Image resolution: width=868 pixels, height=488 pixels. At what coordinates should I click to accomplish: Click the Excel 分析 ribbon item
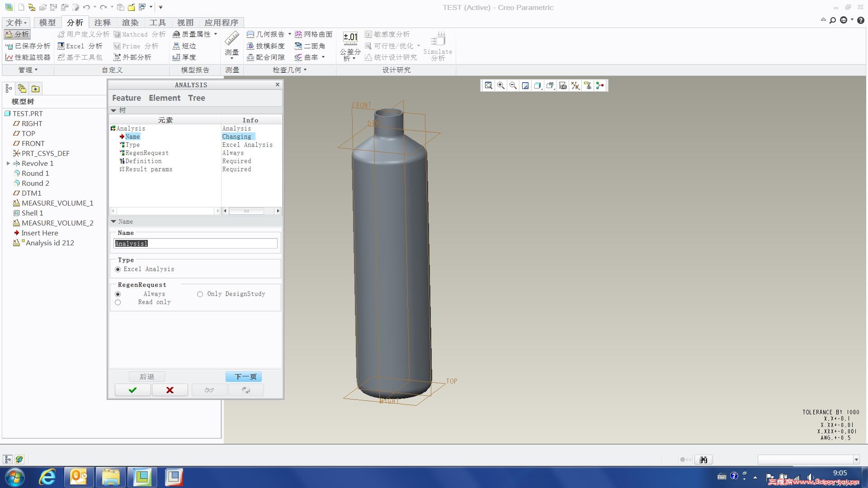pos(80,46)
